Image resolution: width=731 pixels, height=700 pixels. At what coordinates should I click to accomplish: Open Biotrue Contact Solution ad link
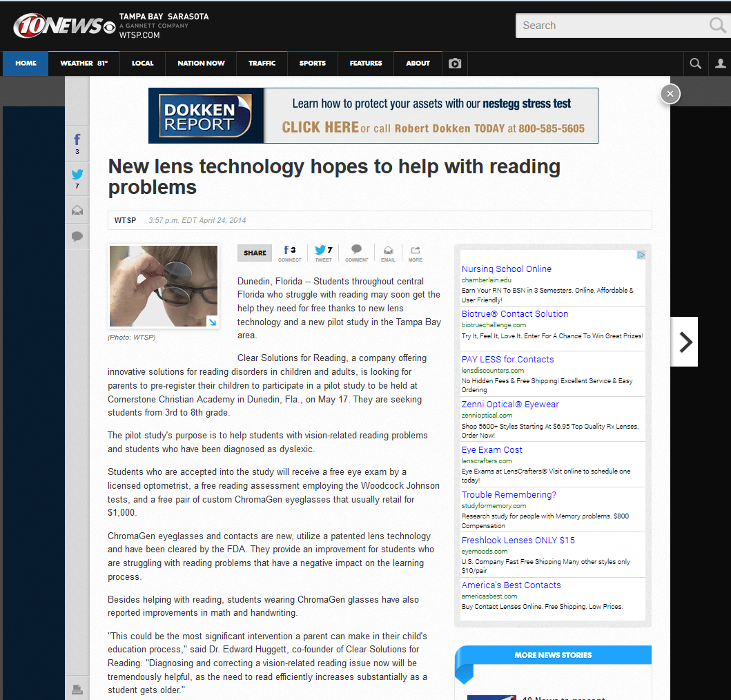click(x=515, y=314)
